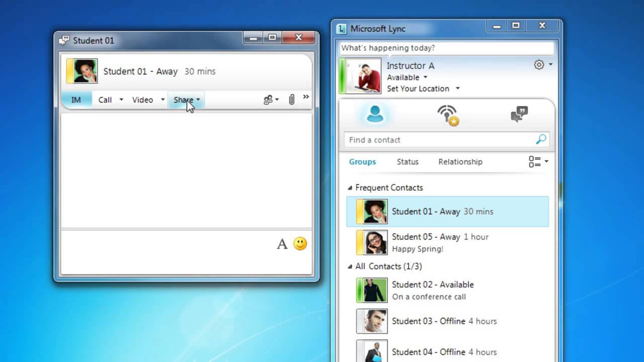Screen dimensions: 644x362
Task: Click Instructor A's profile picture
Action: click(x=364, y=76)
